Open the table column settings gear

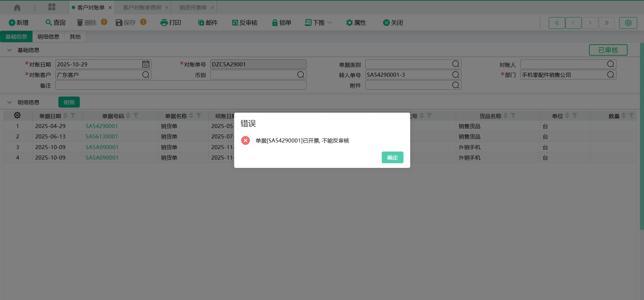coord(17,115)
